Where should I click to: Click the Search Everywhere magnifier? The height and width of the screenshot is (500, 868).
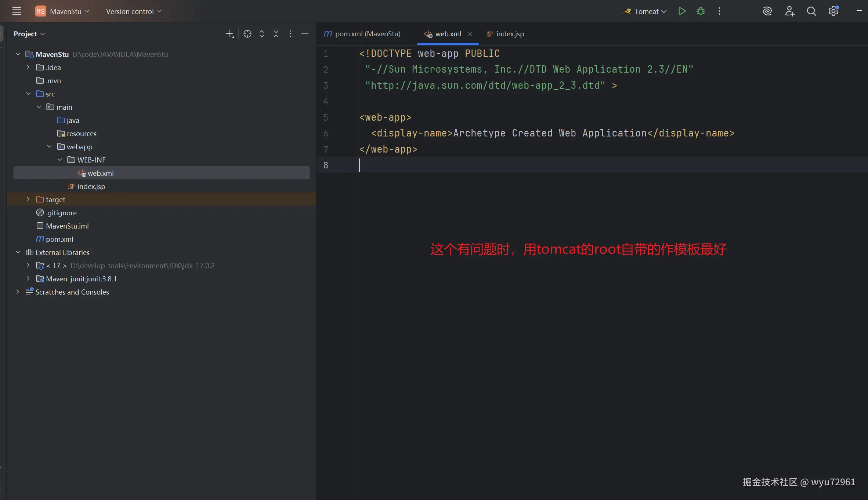(811, 11)
